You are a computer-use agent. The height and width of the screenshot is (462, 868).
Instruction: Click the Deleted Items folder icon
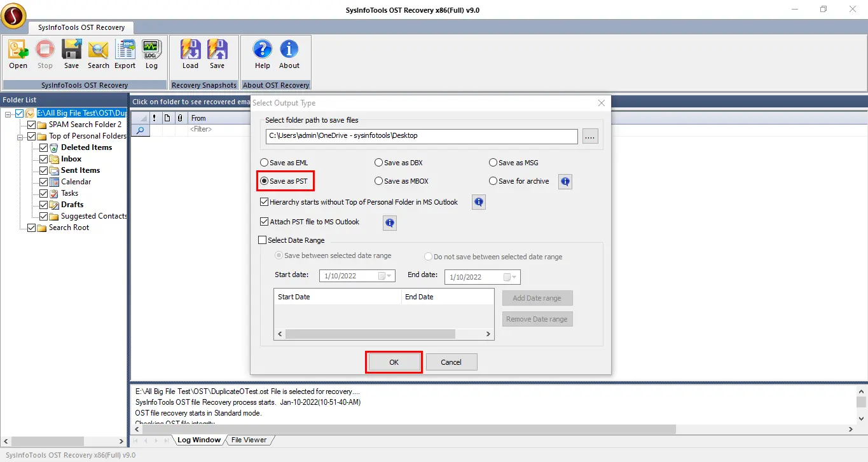(54, 147)
